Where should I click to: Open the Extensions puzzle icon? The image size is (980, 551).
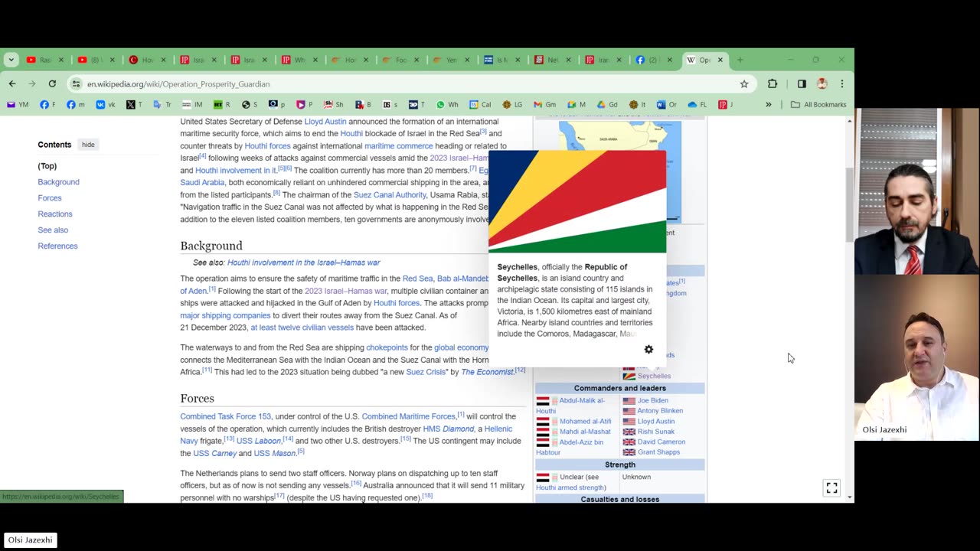(x=773, y=84)
